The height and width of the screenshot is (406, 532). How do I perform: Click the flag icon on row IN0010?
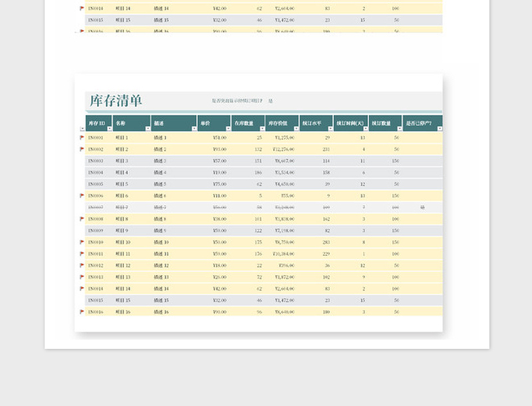coord(82,243)
